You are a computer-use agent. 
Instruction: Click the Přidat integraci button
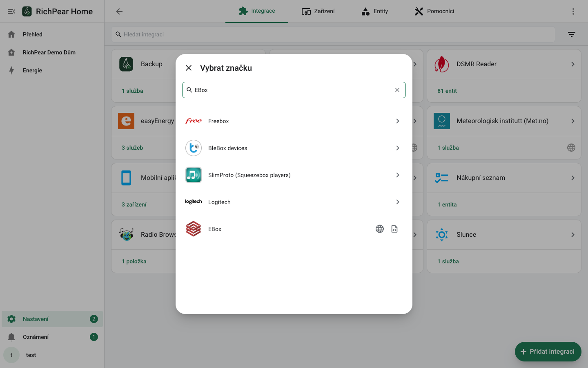coord(548,352)
